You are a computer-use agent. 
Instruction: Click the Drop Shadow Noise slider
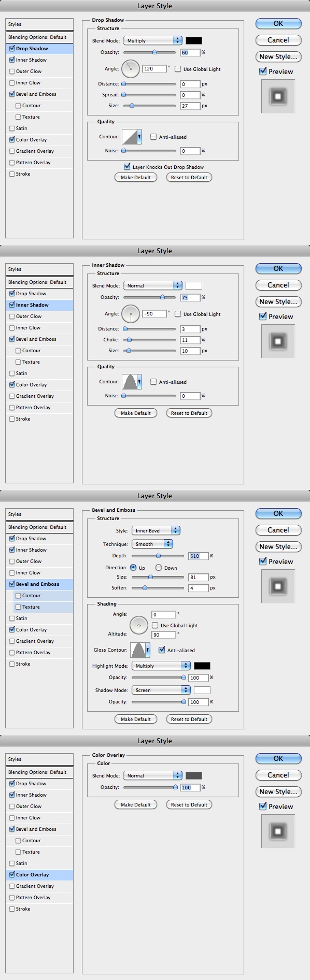tap(149, 151)
